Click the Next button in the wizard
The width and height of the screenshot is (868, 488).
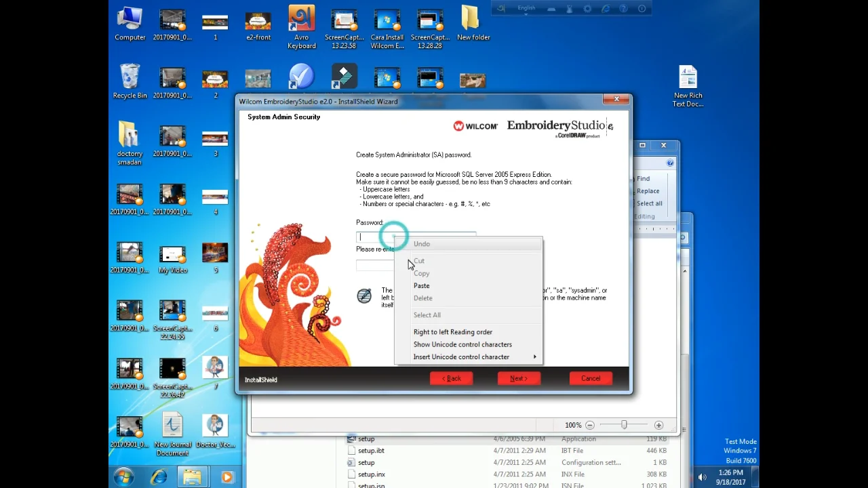(x=519, y=378)
